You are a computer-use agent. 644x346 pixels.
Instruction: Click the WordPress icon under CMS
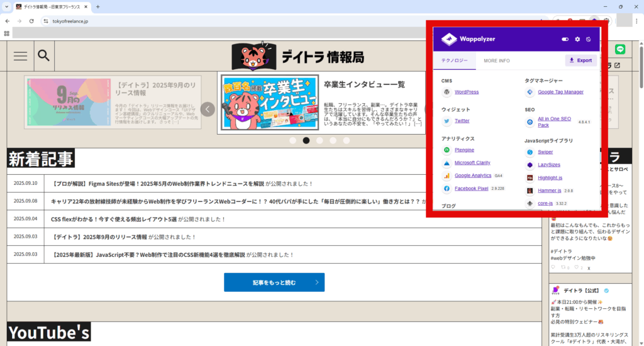click(x=447, y=92)
